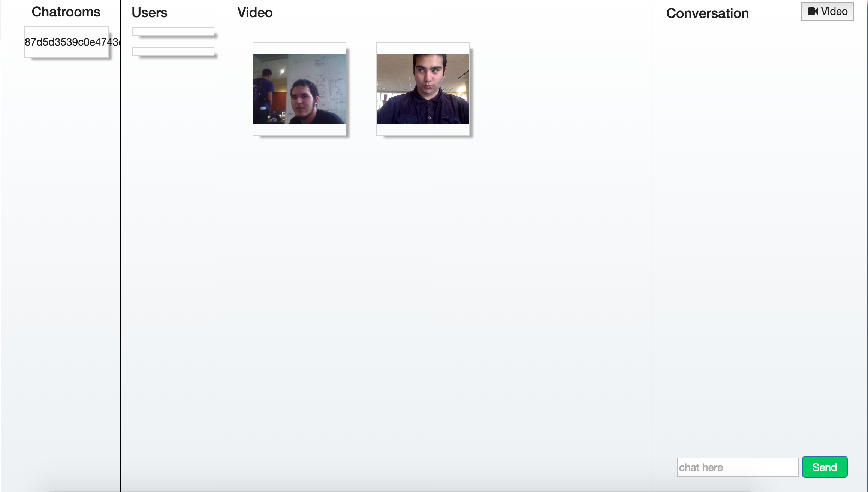The width and height of the screenshot is (868, 492).
Task: Click white frame above the left video feed
Action: click(299, 48)
